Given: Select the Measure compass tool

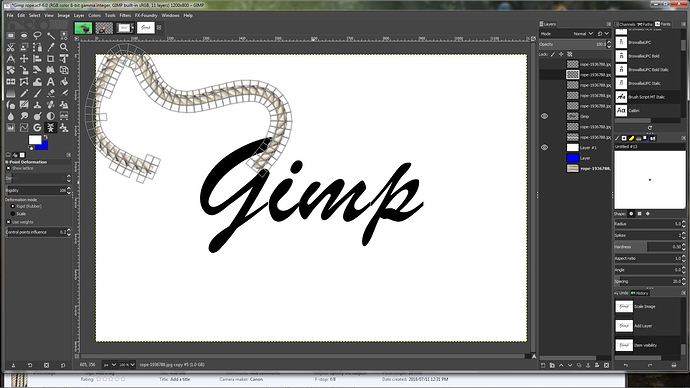Looking at the screenshot, I should (11, 59).
